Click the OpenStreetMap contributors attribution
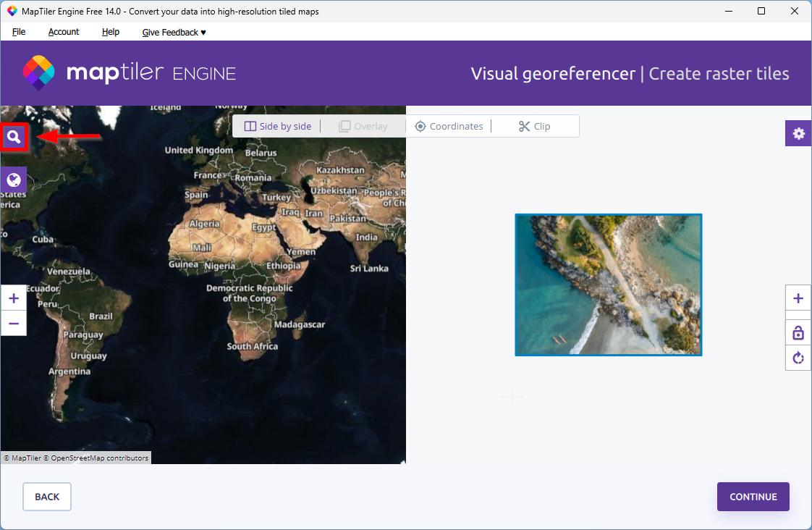 click(x=96, y=458)
